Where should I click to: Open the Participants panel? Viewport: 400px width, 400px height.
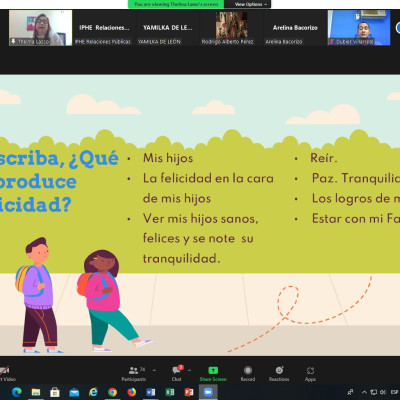coord(134,374)
